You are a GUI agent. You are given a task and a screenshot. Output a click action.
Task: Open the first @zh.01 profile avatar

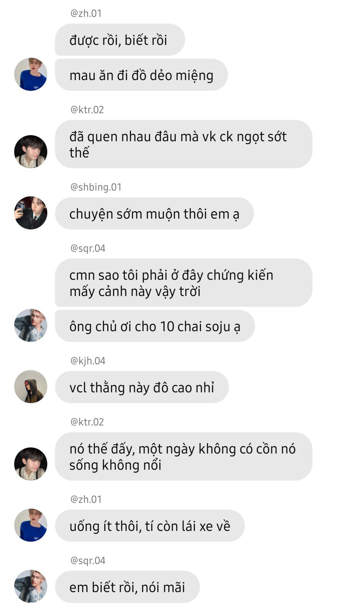31,74
